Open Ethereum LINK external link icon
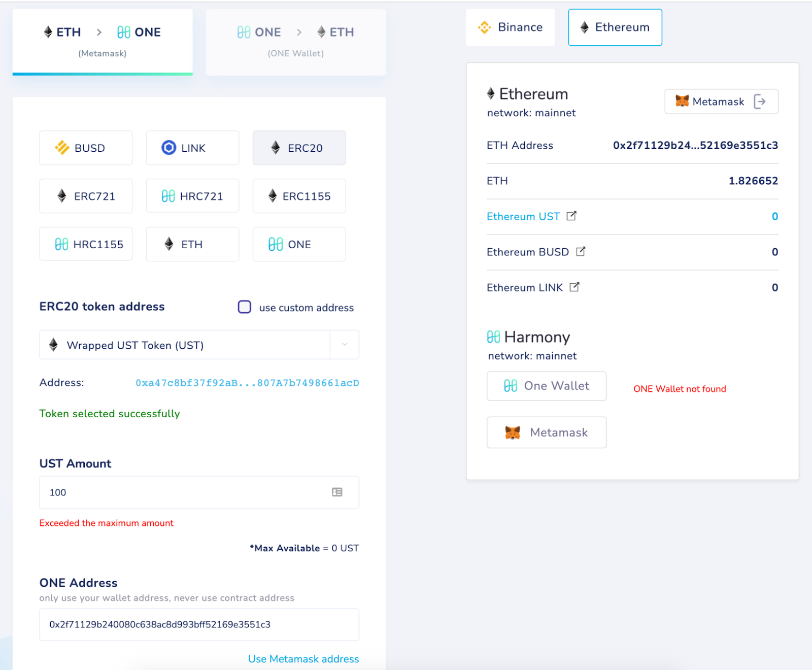 click(574, 287)
